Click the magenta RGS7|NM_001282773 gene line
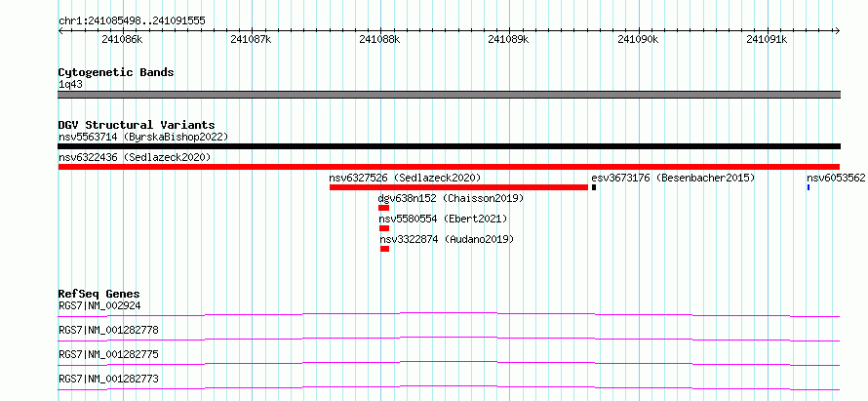Viewport: 868px width, 401px height. coord(449,387)
